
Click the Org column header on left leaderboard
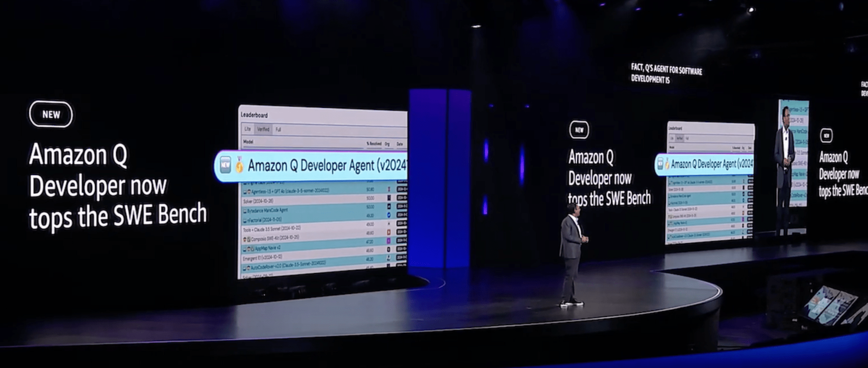point(387,144)
